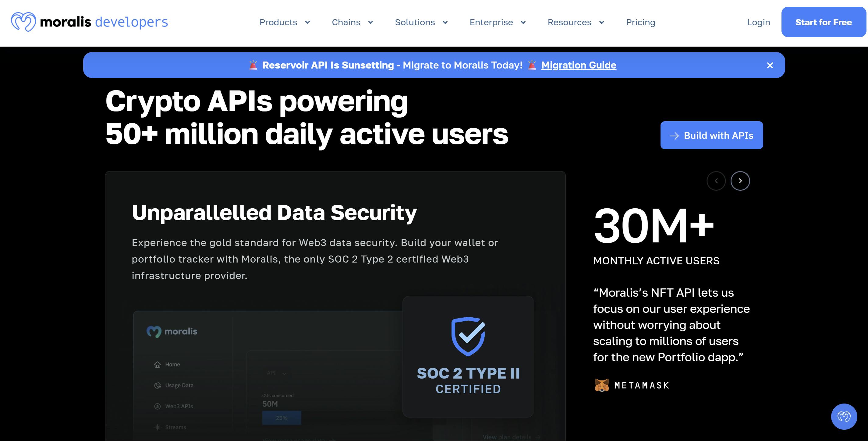The width and height of the screenshot is (868, 441).
Task: Go to previous testimonial slide arrow
Action: (x=716, y=181)
